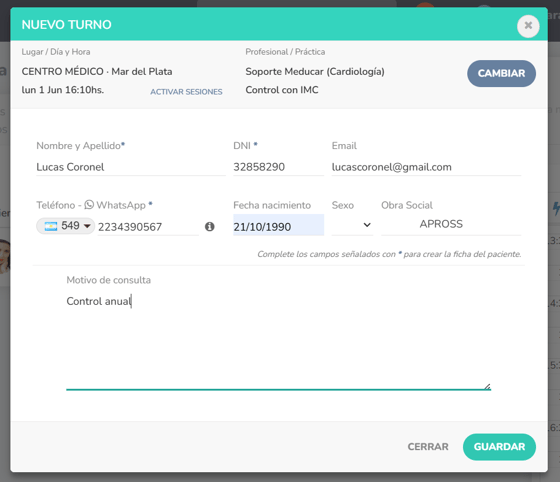Image resolution: width=560 pixels, height=482 pixels.
Task: Click inside the Motivo de consulta textarea
Action: tap(278, 341)
